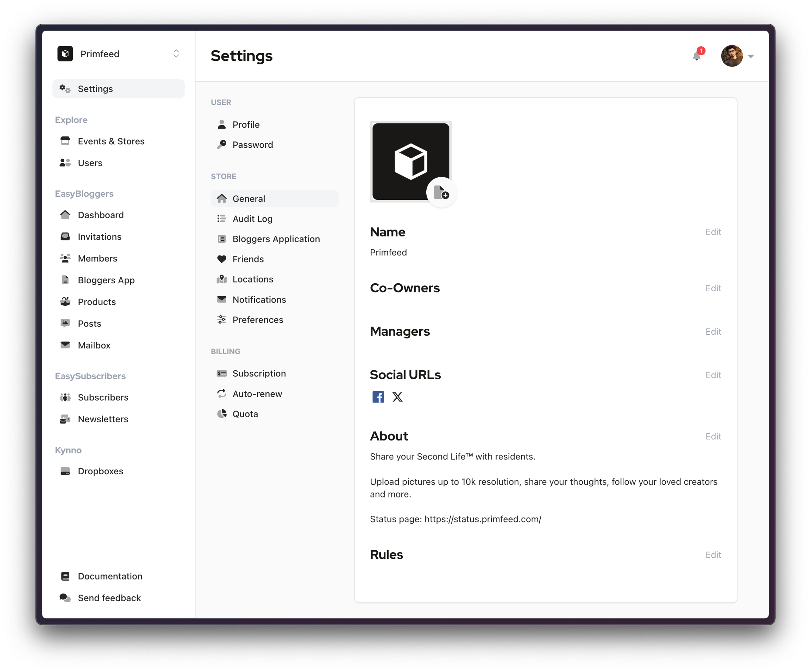This screenshot has height=672, width=811.
Task: Click the Primfeed logo icon in sidebar
Action: click(x=65, y=53)
